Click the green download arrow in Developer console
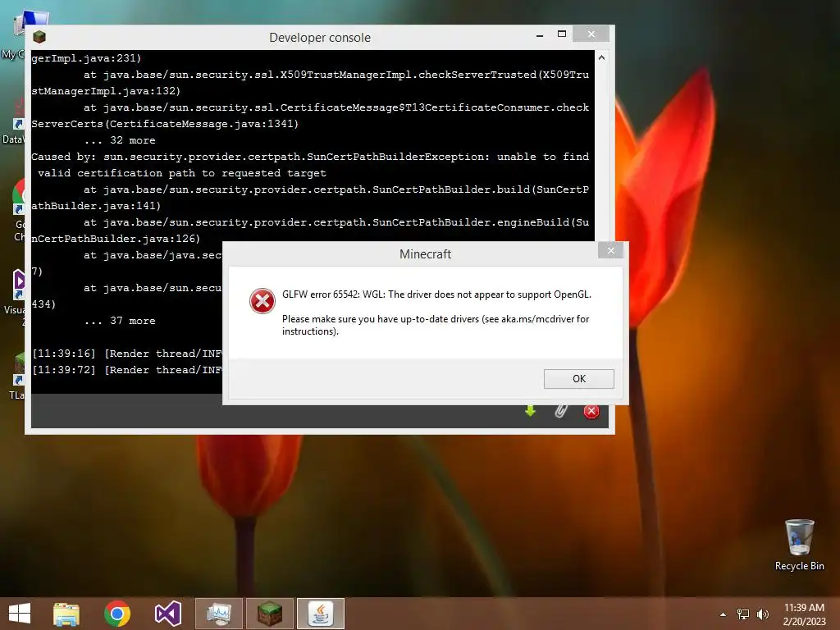 [x=531, y=411]
